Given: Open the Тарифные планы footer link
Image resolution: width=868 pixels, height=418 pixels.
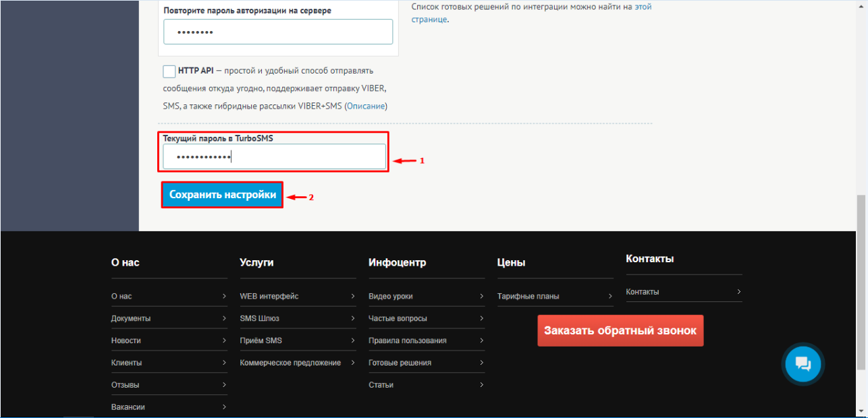Looking at the screenshot, I should pyautogui.click(x=528, y=296).
